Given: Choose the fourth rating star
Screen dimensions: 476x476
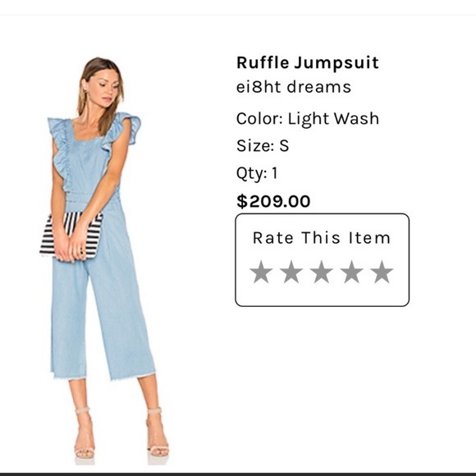Looking at the screenshot, I should click(351, 272).
